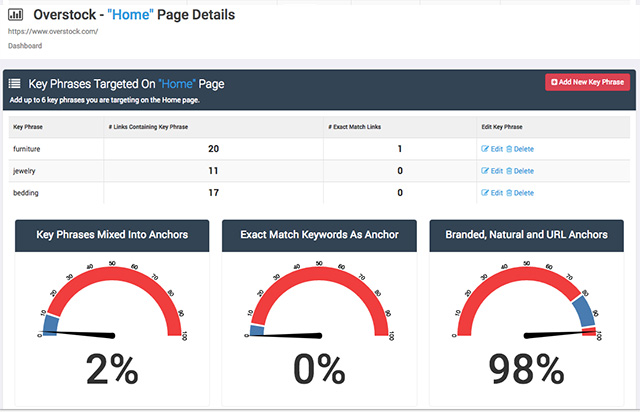The height and width of the screenshot is (412, 640).
Task: Open the overstock.com URL link
Action: click(53, 31)
